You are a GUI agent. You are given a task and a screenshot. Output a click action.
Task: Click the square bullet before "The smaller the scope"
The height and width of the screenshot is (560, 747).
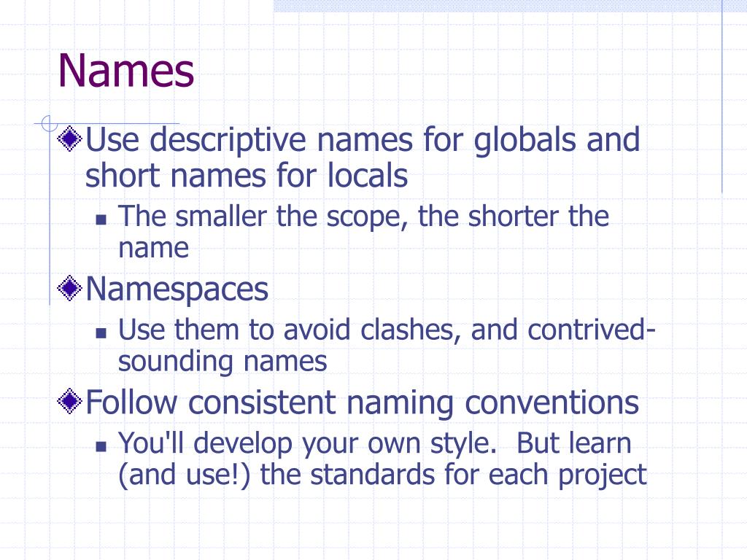[x=101, y=219]
